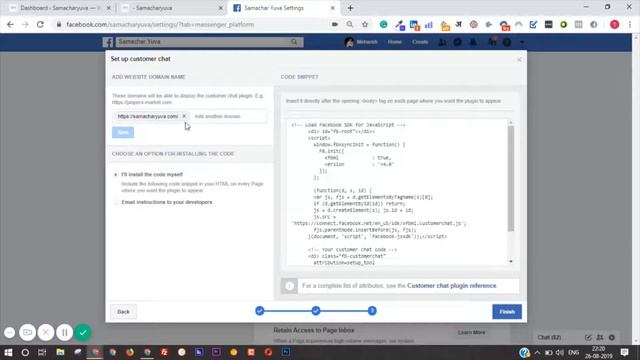The width and height of the screenshot is (640, 360).
Task: Click the recorder camera toggle button
Action: [27, 332]
